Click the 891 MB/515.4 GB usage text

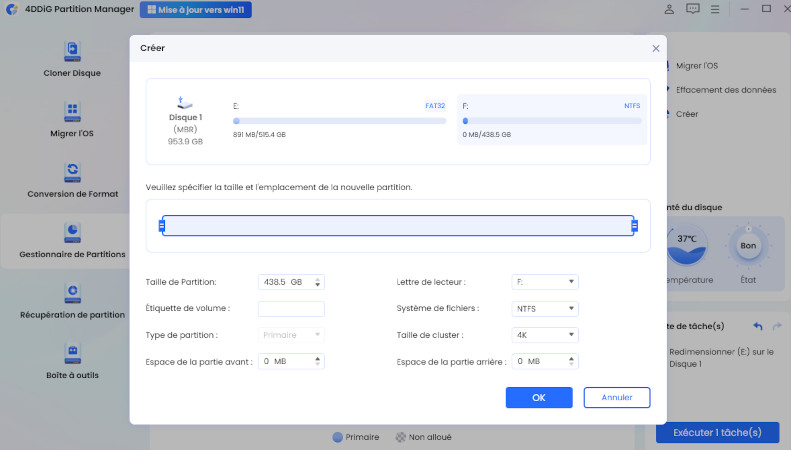(259, 134)
